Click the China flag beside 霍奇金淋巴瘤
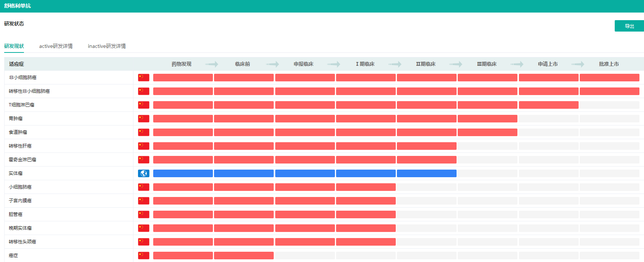The width and height of the screenshot is (644, 262). click(x=143, y=160)
